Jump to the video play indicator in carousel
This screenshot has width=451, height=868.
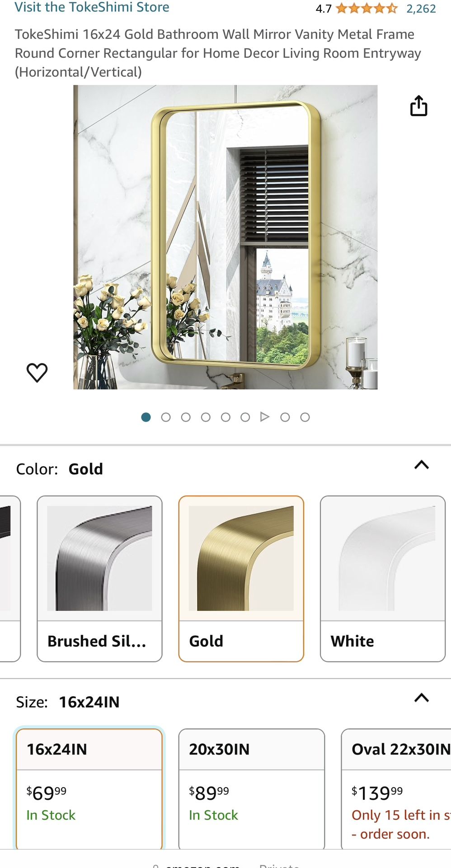pyautogui.click(x=265, y=417)
